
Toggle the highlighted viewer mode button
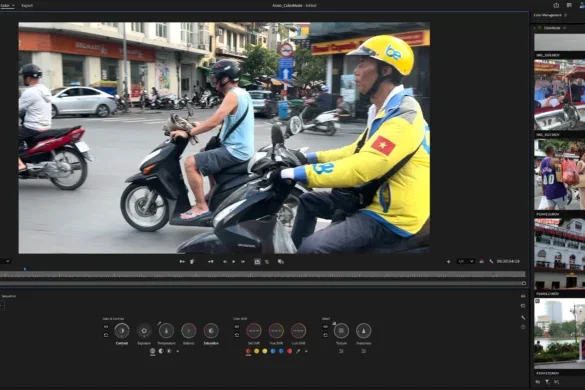point(257,262)
